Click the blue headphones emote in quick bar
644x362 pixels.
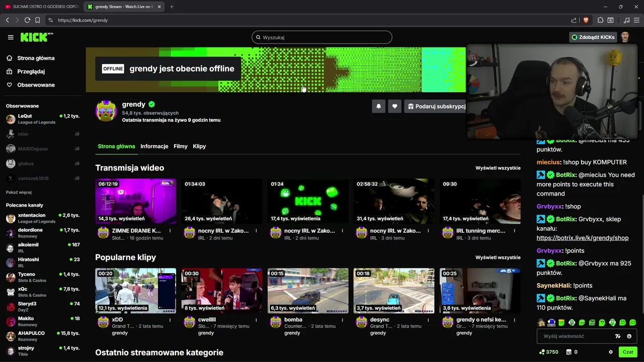[551, 322]
